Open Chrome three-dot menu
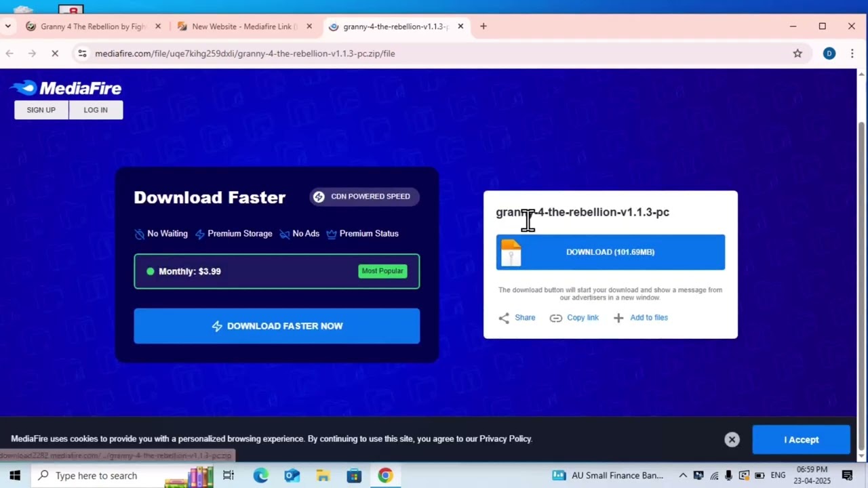 (852, 54)
